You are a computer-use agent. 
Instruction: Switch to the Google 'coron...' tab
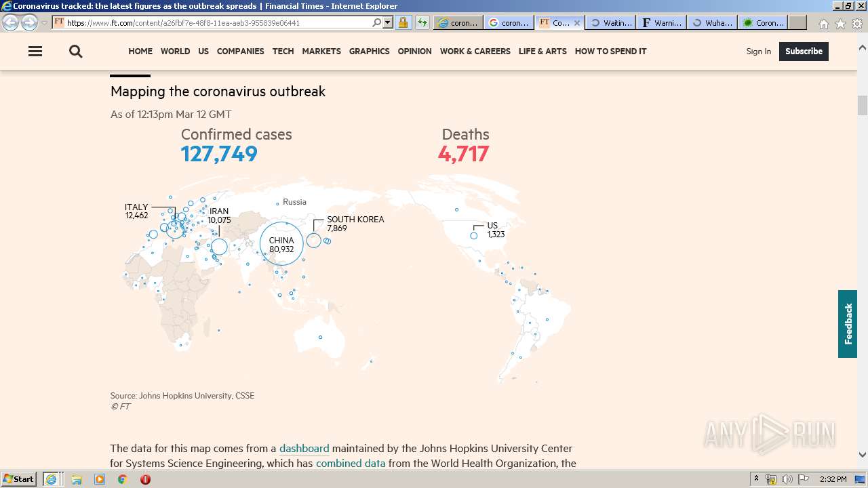(509, 22)
